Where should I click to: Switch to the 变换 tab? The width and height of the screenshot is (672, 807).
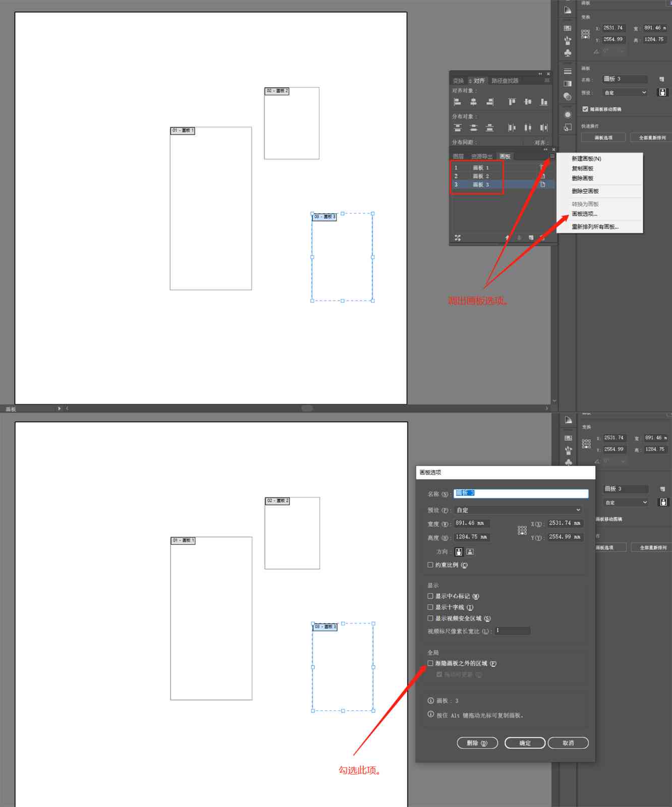pyautogui.click(x=458, y=81)
